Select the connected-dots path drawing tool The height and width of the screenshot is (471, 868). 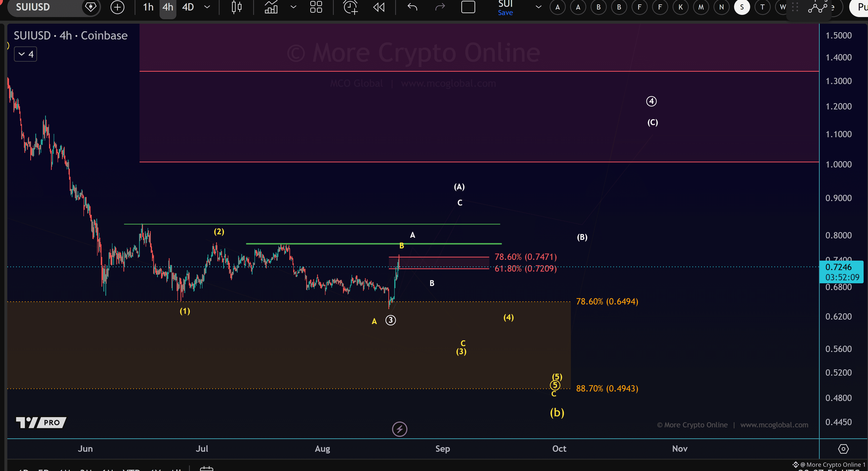(818, 7)
